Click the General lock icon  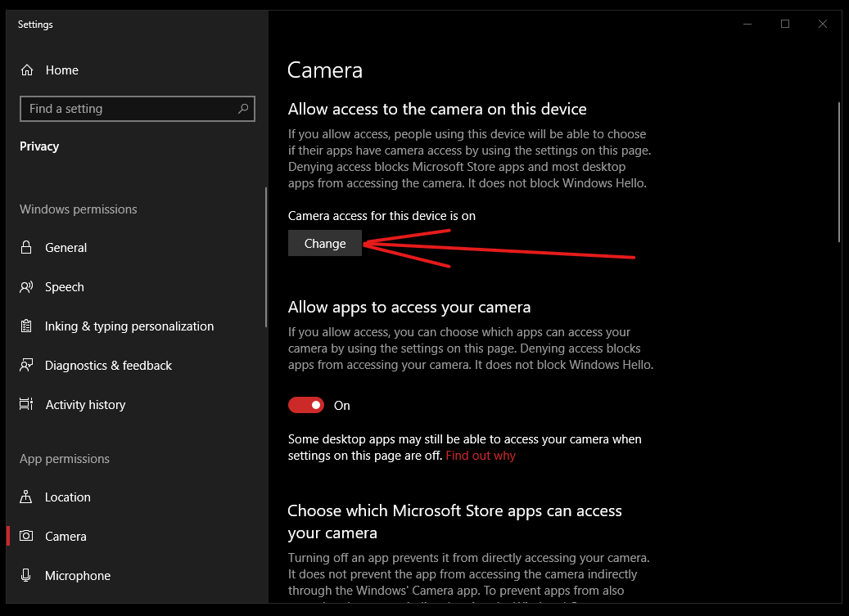coord(27,248)
